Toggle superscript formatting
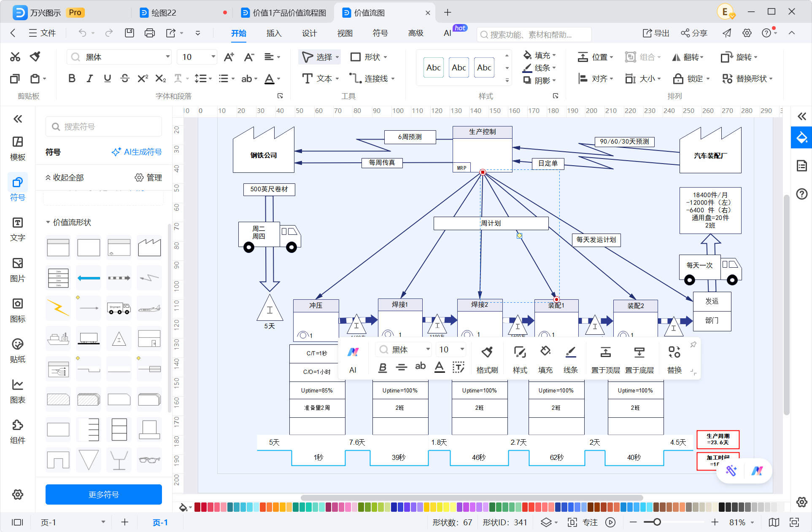This screenshot has height=532, width=812. tap(143, 78)
